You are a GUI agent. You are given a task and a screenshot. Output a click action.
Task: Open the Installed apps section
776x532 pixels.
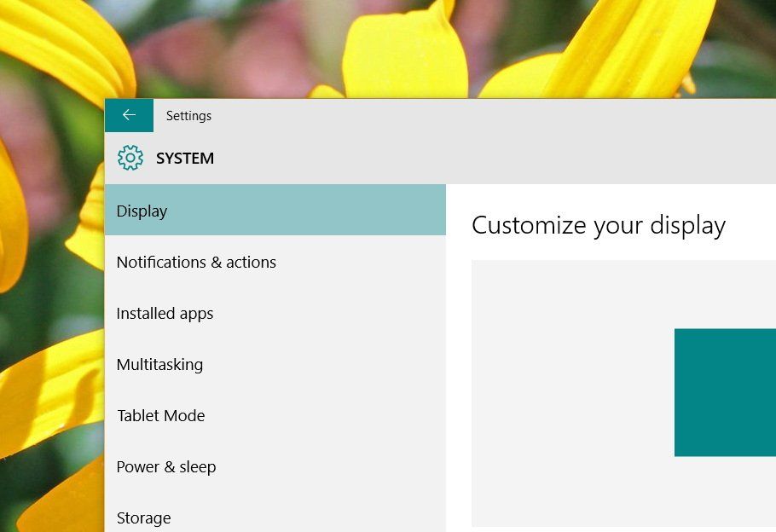[275, 313]
